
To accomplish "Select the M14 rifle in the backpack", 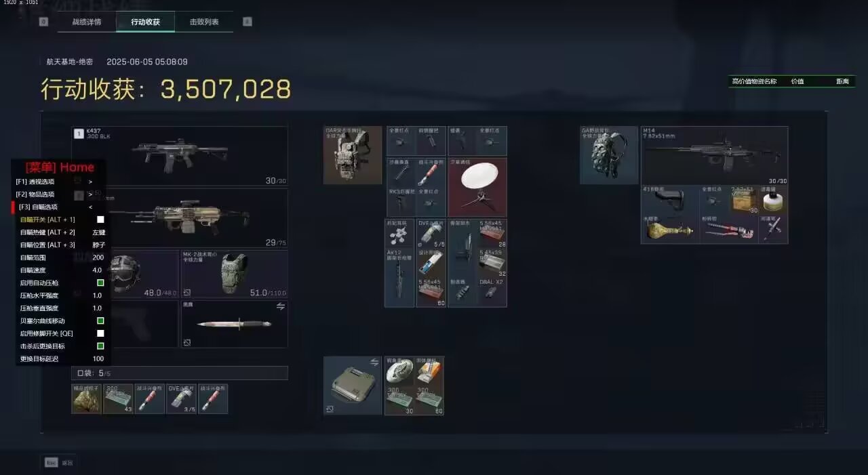I will click(714, 155).
